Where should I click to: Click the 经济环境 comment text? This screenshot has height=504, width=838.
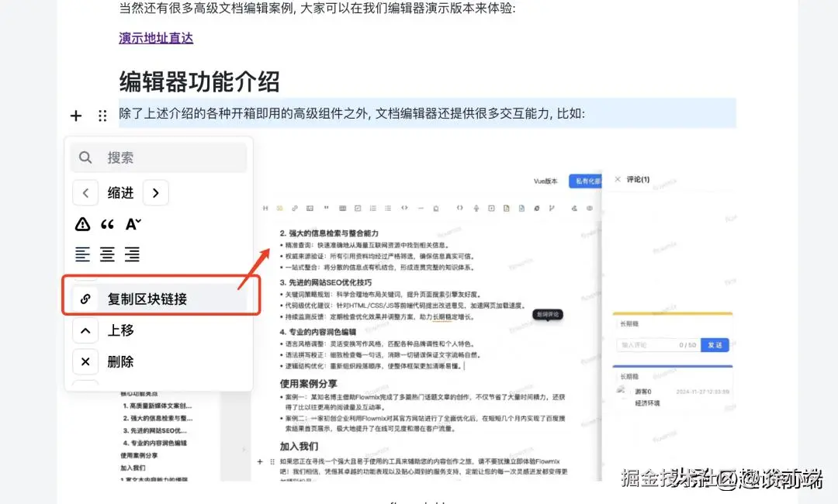[647, 403]
